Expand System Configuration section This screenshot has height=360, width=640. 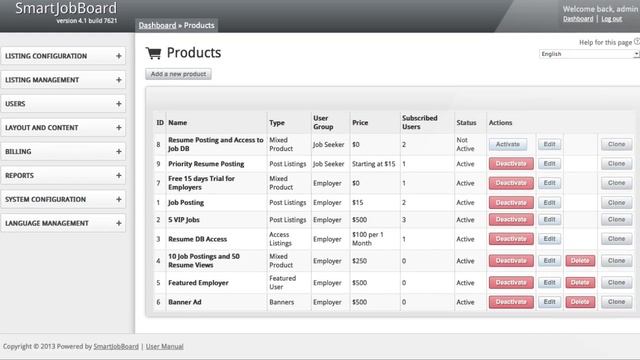63,199
